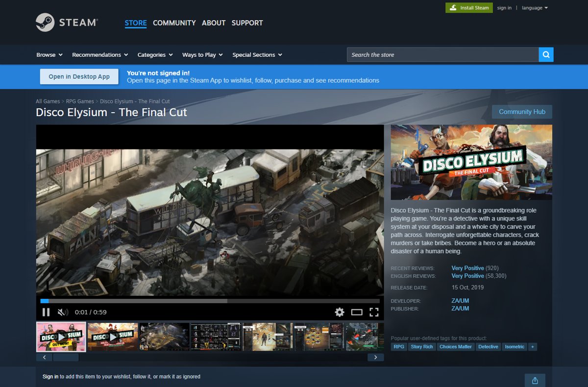Click the 15 Oct, 2019 release date
This screenshot has height=387, width=588.
pos(467,288)
